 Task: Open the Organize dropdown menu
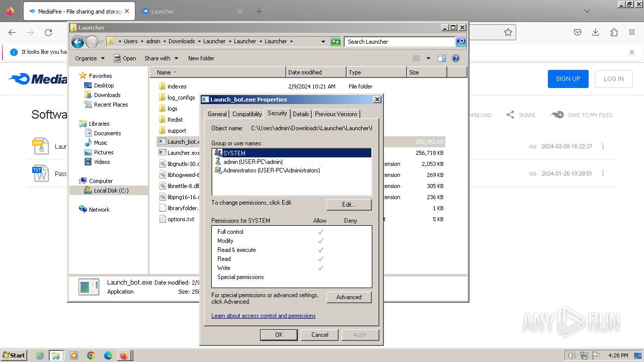[90, 58]
